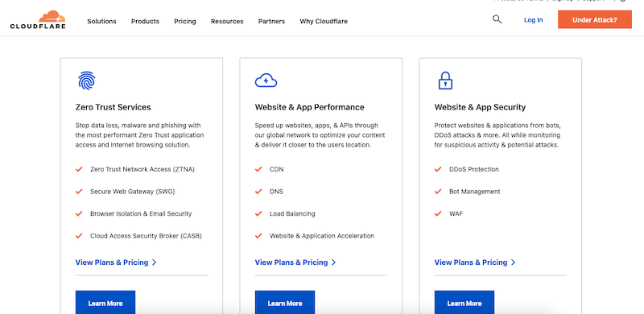644x314 pixels.
Task: Click checkmark beside Load Balancing
Action: (258, 213)
